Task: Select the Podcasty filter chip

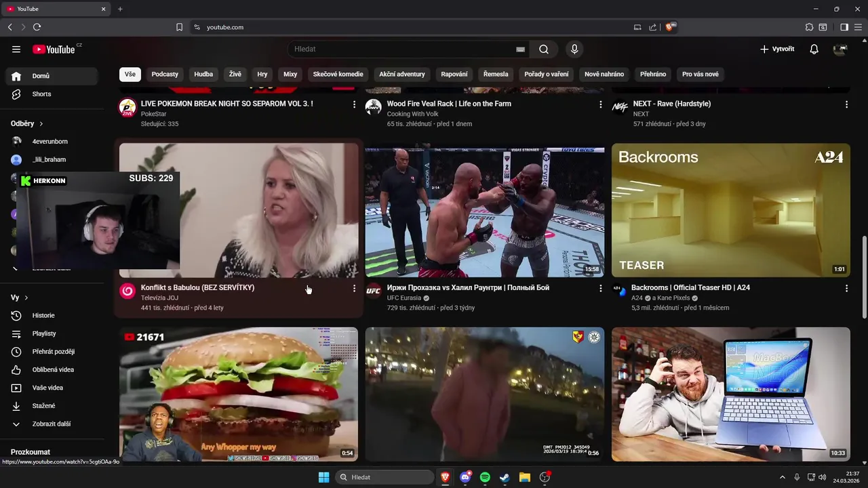Action: coord(165,74)
